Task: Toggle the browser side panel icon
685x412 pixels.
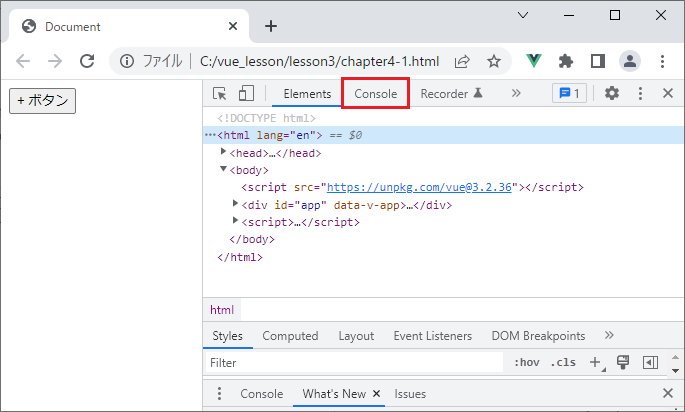Action: (x=598, y=61)
